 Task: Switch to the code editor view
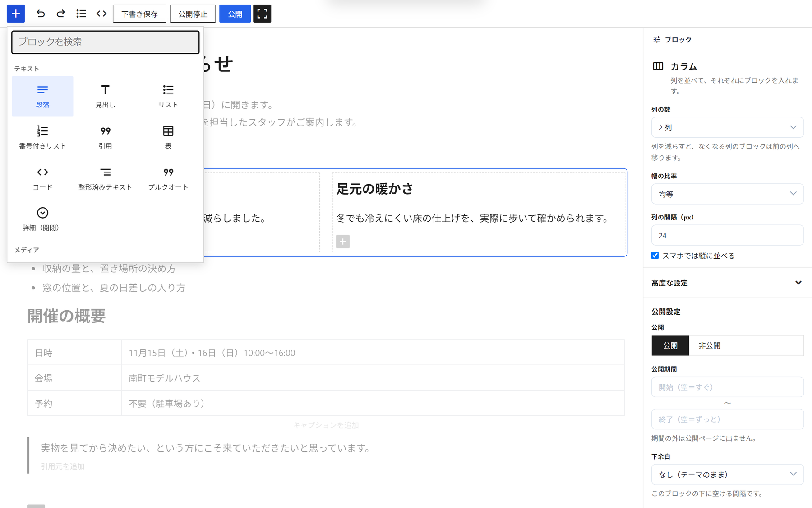(101, 14)
